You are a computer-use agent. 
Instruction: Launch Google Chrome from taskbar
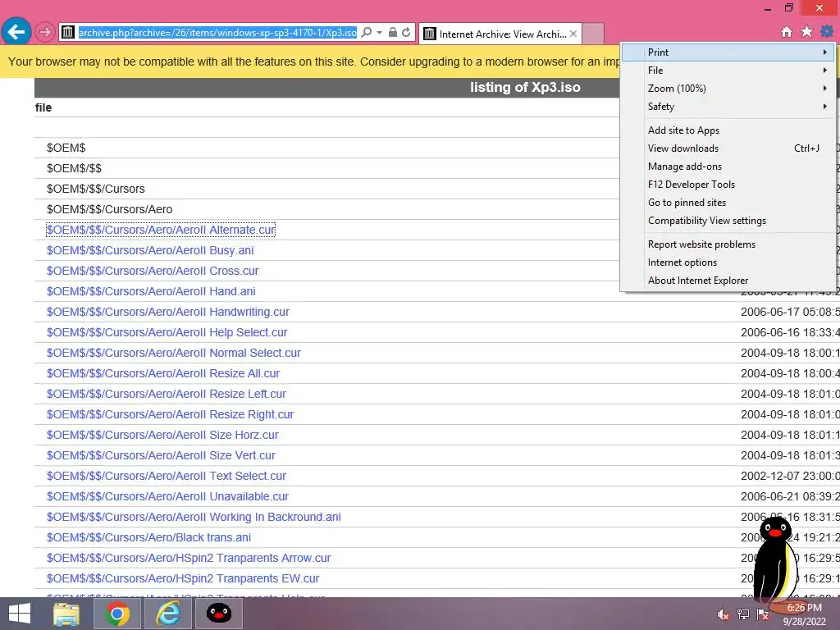coord(117,614)
